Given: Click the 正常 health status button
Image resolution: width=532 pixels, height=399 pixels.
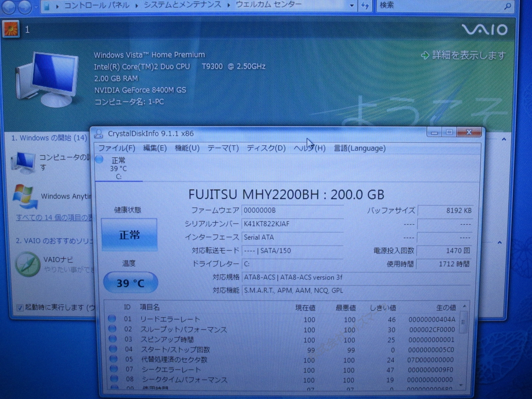Looking at the screenshot, I should [129, 235].
